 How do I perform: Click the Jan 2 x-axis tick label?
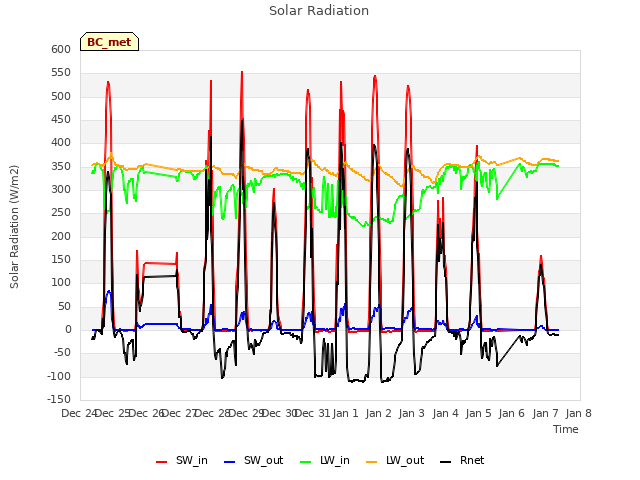(x=379, y=413)
